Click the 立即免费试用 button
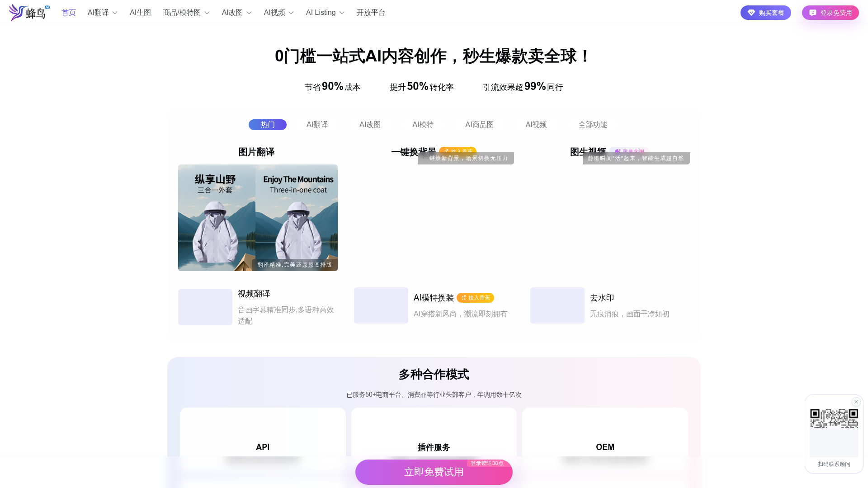This screenshot has width=868, height=488. 434,472
